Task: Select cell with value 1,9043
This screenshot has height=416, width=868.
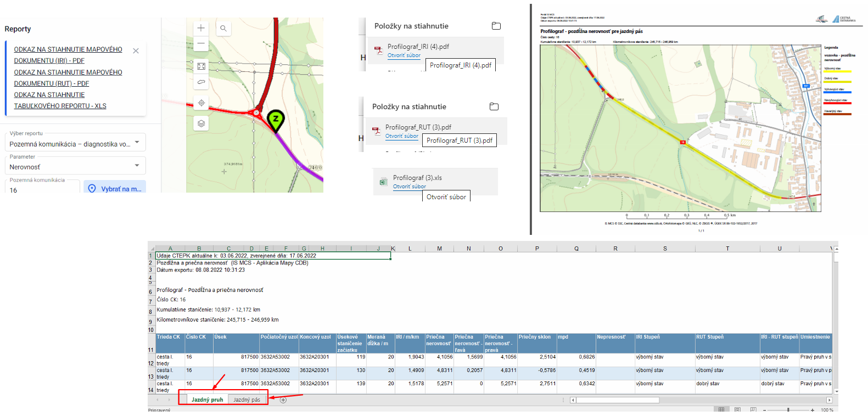Action: tap(410, 360)
